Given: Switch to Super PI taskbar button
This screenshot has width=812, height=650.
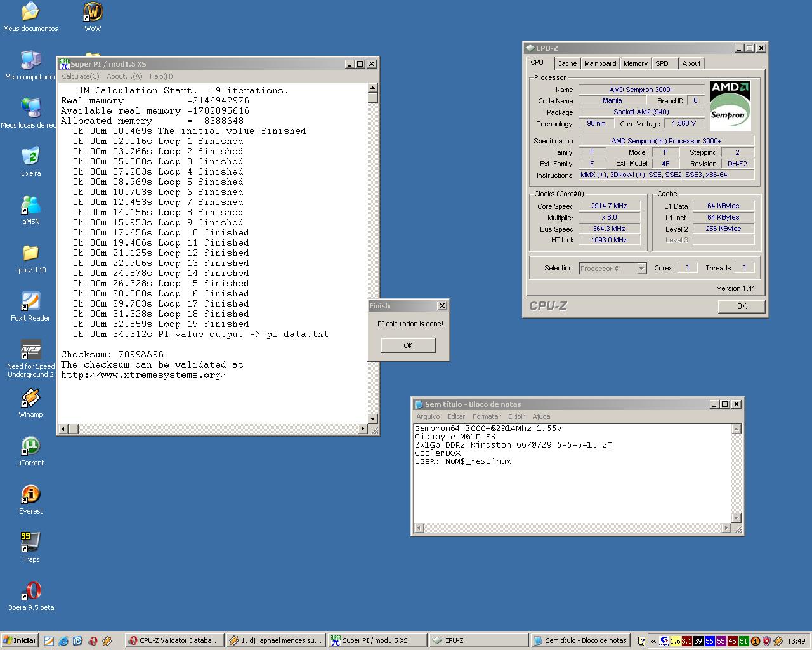Looking at the screenshot, I should point(377,641).
